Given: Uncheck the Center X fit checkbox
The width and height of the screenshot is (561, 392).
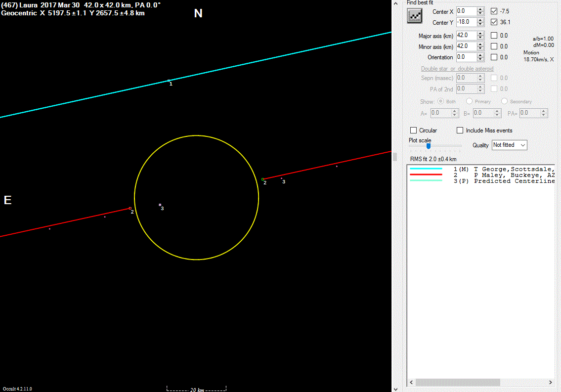Looking at the screenshot, I should pyautogui.click(x=494, y=11).
